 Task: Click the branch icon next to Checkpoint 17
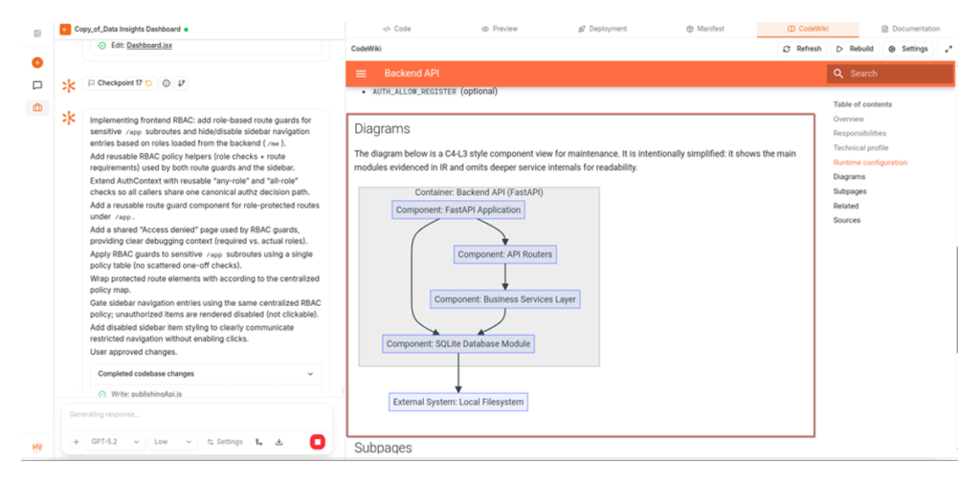(181, 83)
